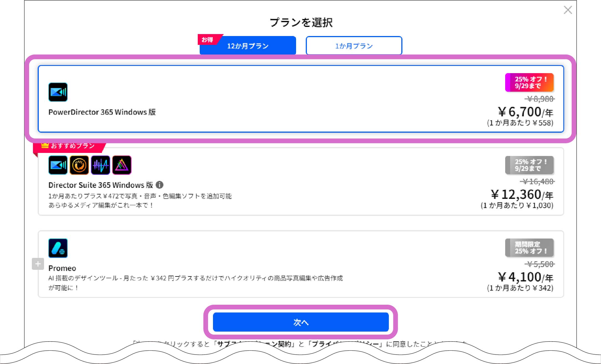Click the ¥4,100/年 price
The width and height of the screenshot is (601, 364).
pos(525,277)
